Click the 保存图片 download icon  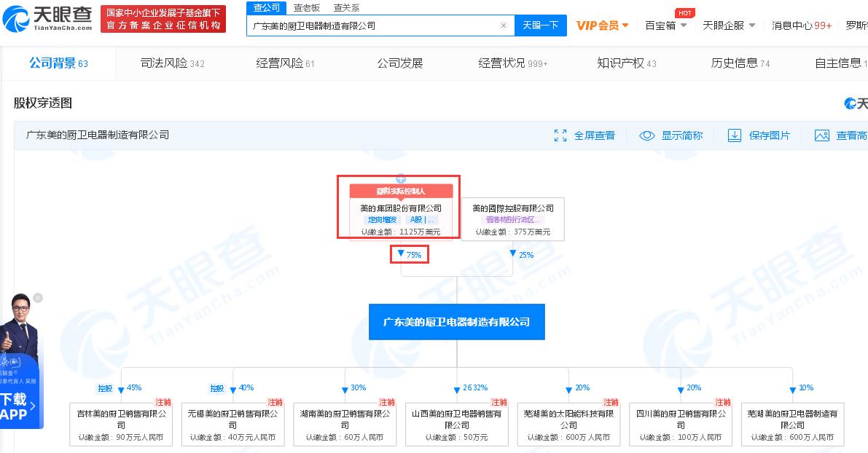pyautogui.click(x=734, y=135)
